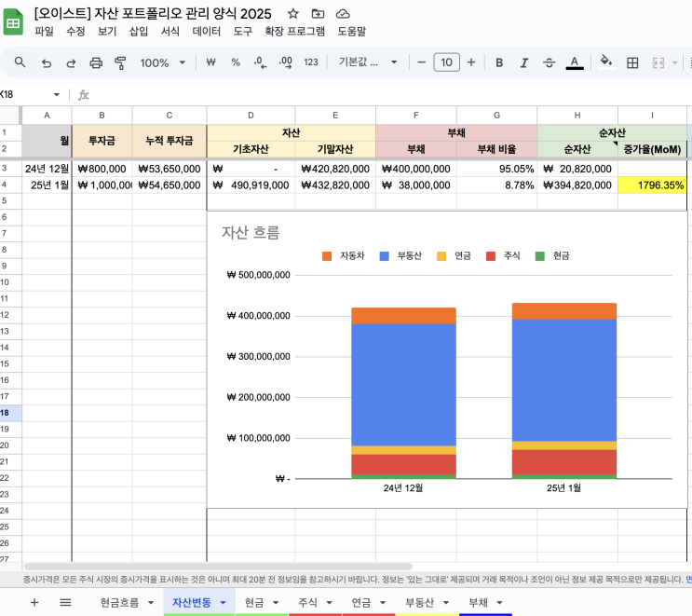Image resolution: width=692 pixels, height=616 pixels.
Task: Open the name box dropdown arrow
Action: (57, 94)
